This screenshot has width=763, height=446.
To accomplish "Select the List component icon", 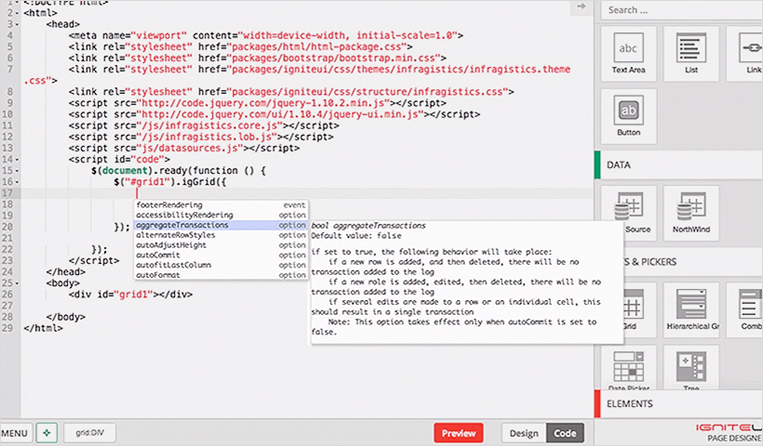I will [x=686, y=52].
